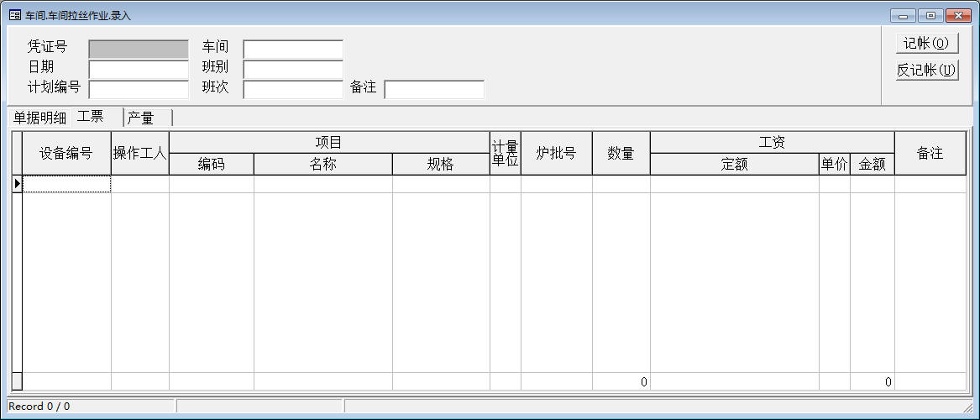Viewport: 980px width, 420px height.
Task: Click the 设备编号 column header
Action: 66,153
